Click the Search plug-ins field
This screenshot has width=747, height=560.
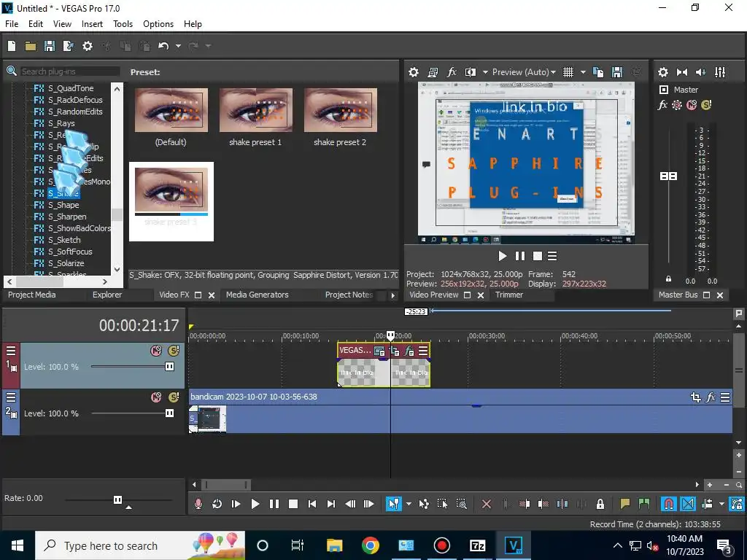point(69,71)
